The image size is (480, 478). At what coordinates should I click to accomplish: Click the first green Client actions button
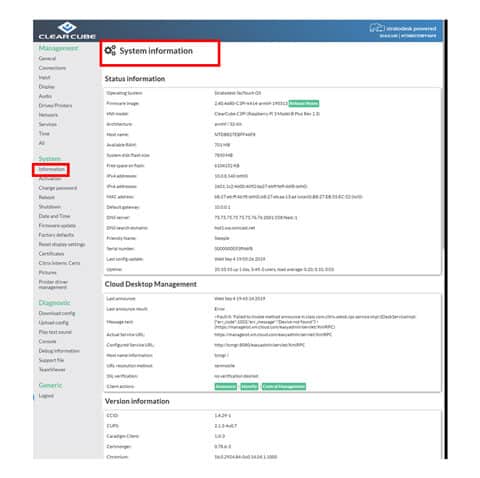226,386
